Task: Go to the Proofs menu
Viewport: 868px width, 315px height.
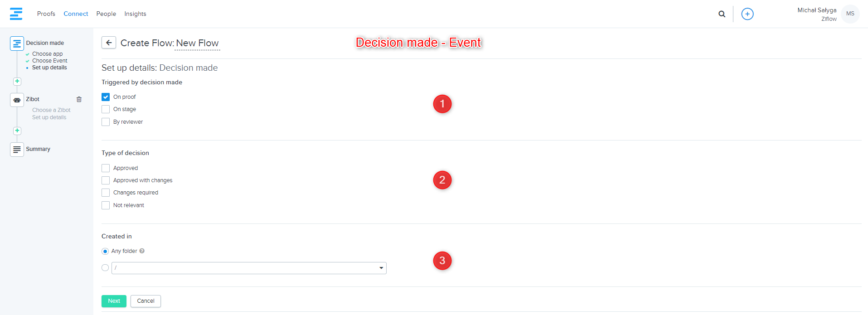Action: [46, 14]
